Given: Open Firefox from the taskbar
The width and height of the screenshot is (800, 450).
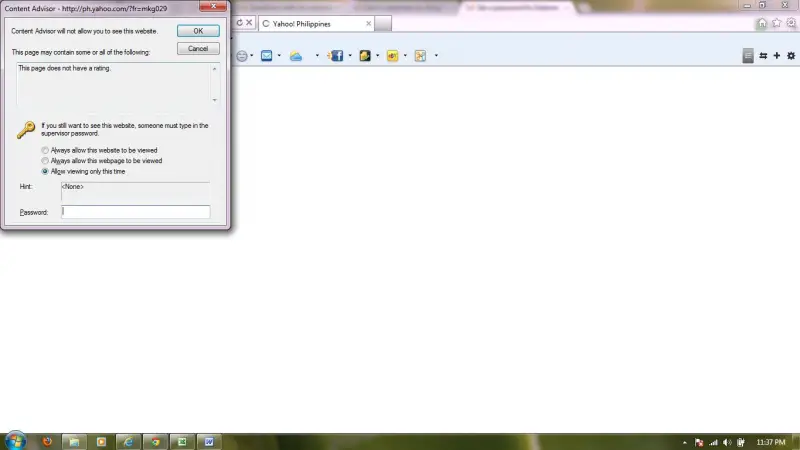Looking at the screenshot, I should [x=46, y=441].
